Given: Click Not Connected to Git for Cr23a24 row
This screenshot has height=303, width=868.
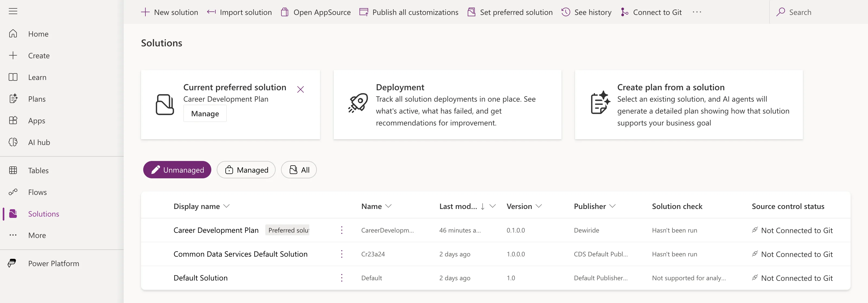Looking at the screenshot, I should (x=792, y=254).
